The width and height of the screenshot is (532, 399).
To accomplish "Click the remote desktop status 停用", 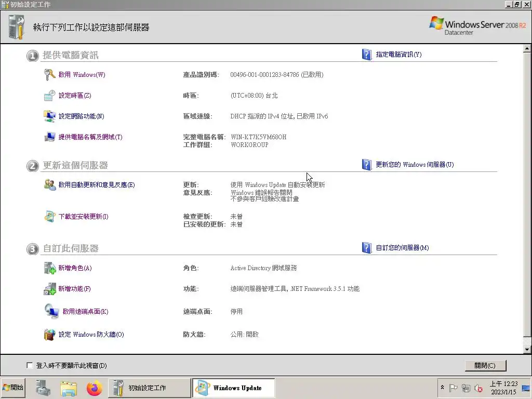I will [x=236, y=312].
